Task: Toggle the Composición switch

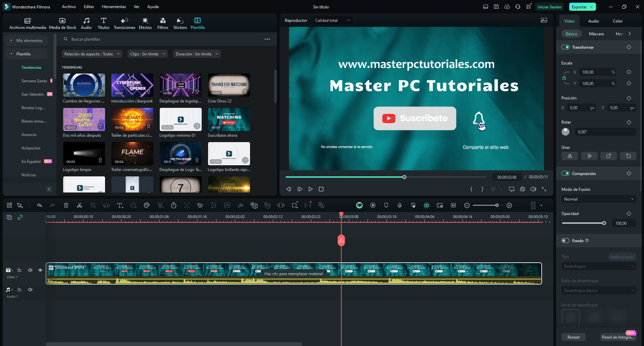Action: click(x=565, y=173)
